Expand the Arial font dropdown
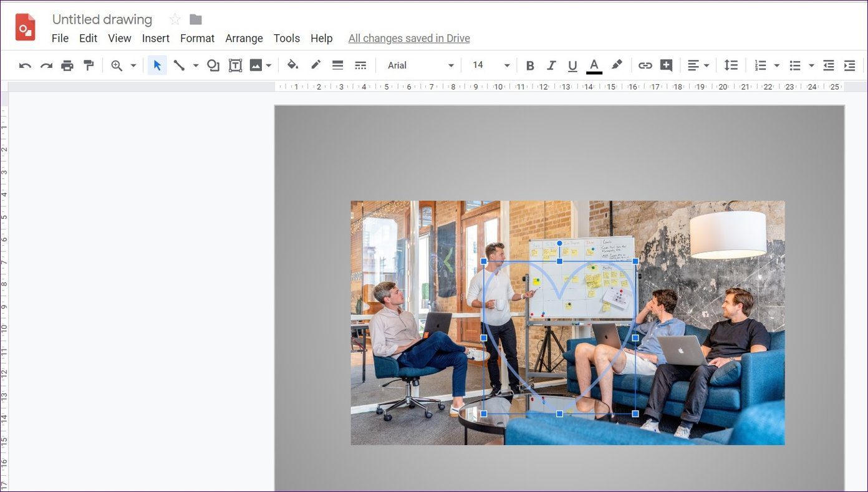This screenshot has width=868, height=492. point(421,65)
